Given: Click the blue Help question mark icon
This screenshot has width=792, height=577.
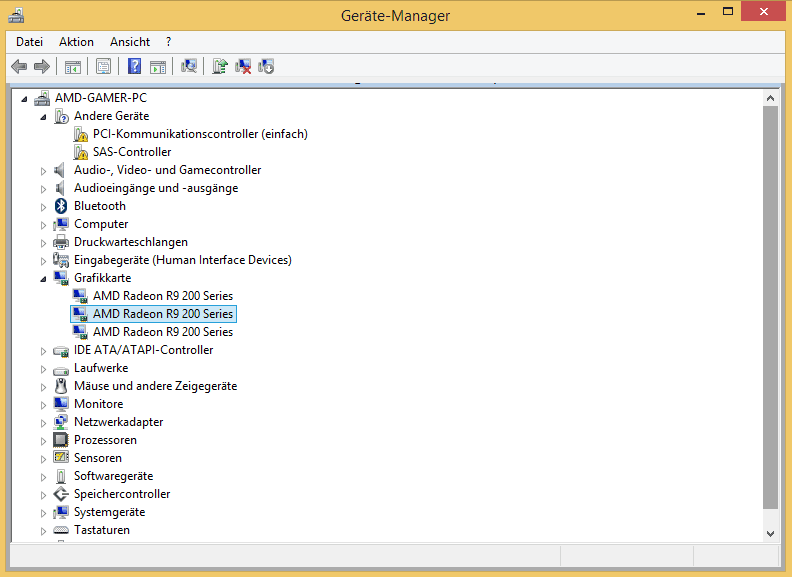Looking at the screenshot, I should 134,66.
